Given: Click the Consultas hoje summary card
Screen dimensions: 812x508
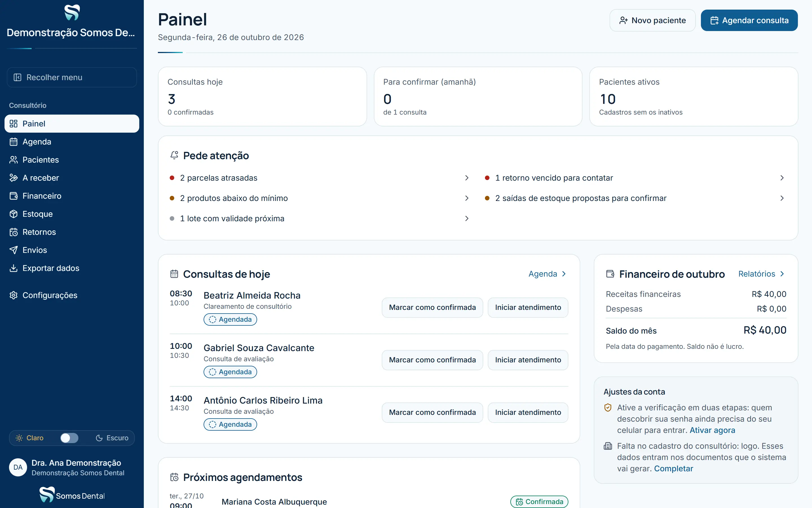Looking at the screenshot, I should coord(262,97).
